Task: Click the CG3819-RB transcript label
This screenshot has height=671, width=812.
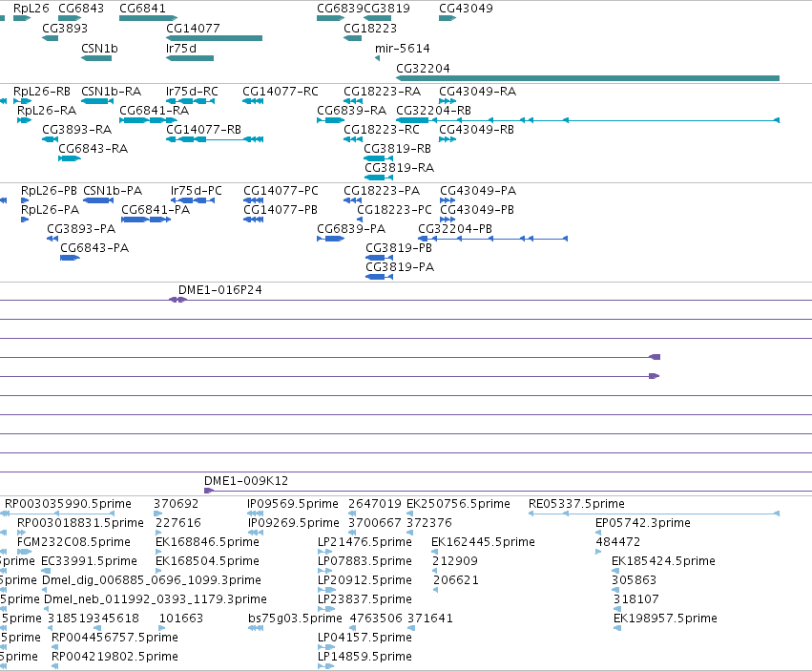Action: click(398, 149)
